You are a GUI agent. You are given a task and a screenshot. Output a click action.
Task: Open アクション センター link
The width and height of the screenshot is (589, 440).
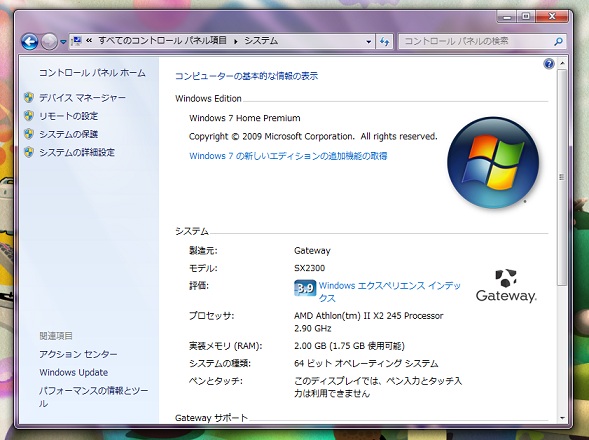78,354
